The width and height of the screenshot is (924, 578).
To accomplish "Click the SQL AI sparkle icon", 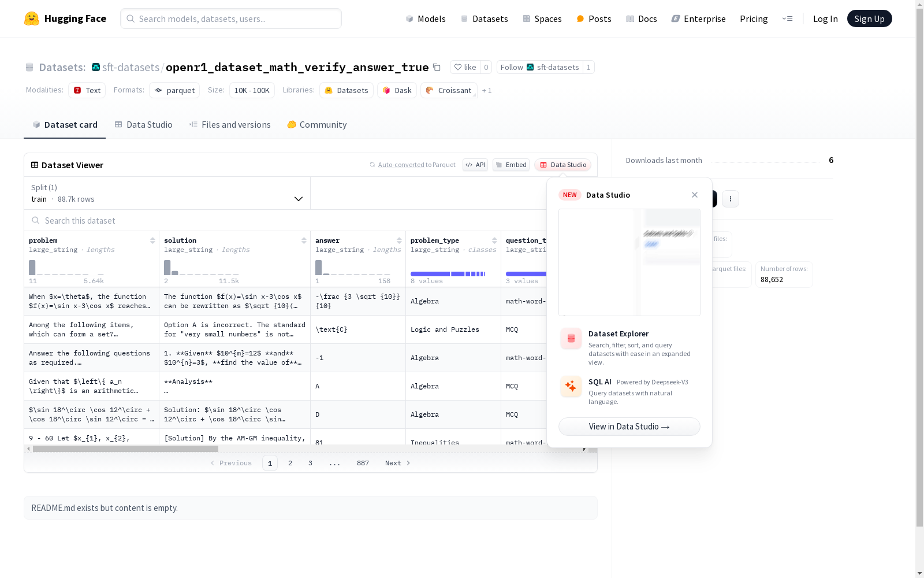I will click(571, 386).
